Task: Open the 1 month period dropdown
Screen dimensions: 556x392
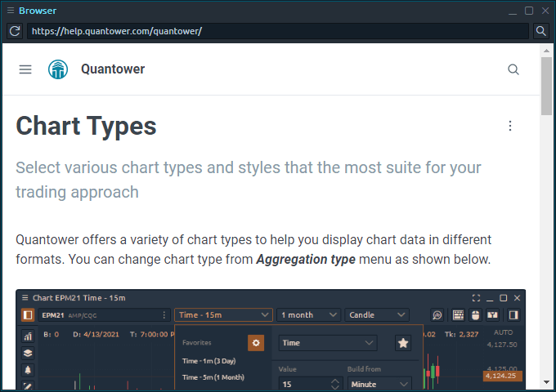Action: click(x=308, y=314)
